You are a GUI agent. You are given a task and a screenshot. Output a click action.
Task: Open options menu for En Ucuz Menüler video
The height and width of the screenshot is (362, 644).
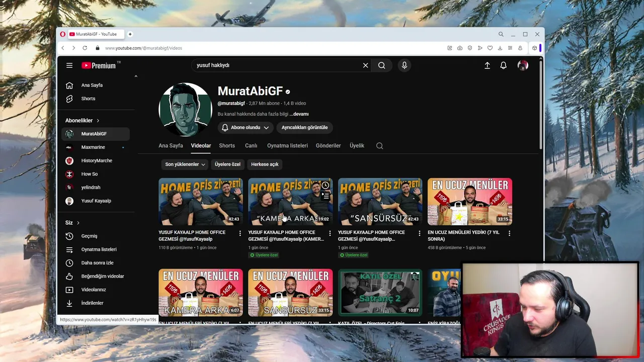point(509,233)
